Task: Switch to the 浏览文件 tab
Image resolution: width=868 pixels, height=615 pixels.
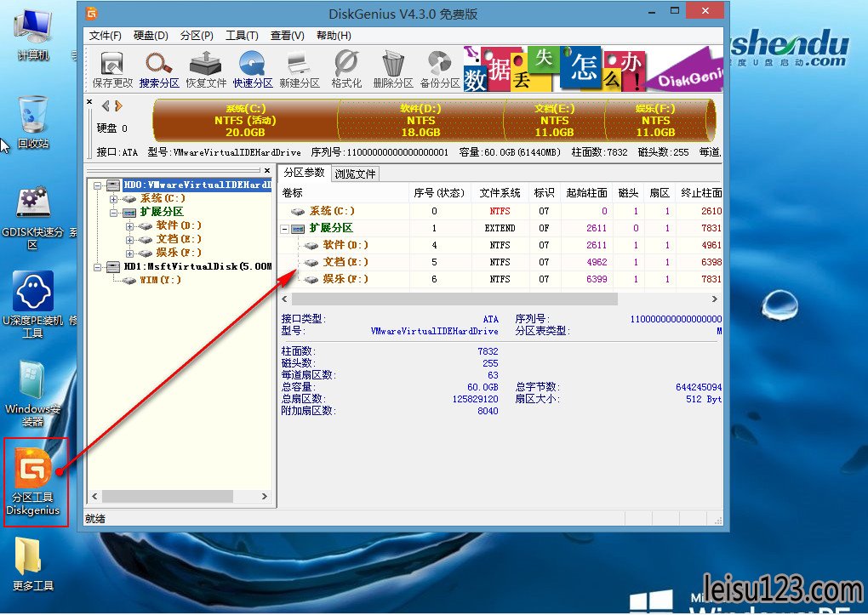Action: click(x=356, y=174)
